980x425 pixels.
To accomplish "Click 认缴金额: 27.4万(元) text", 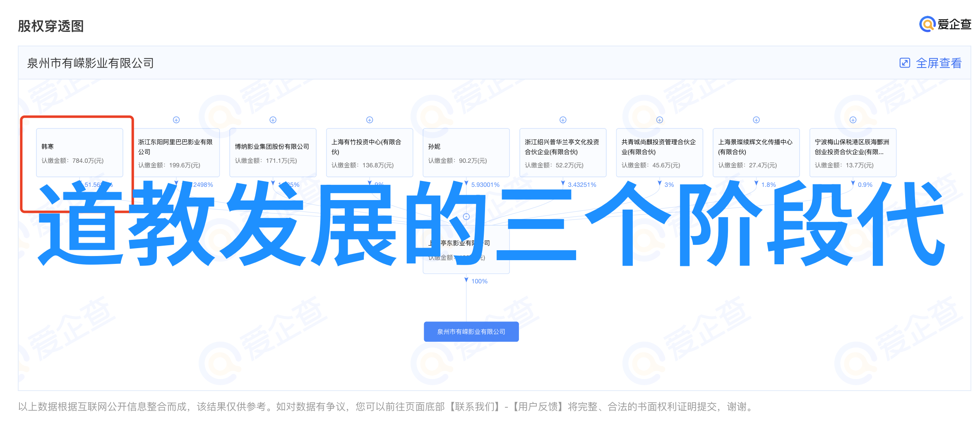I will click(x=747, y=165).
